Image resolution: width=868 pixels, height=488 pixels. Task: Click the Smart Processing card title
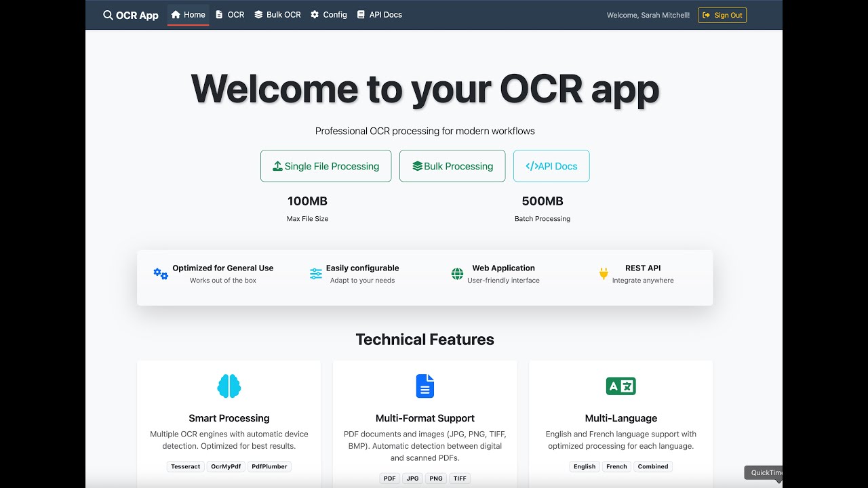click(229, 418)
